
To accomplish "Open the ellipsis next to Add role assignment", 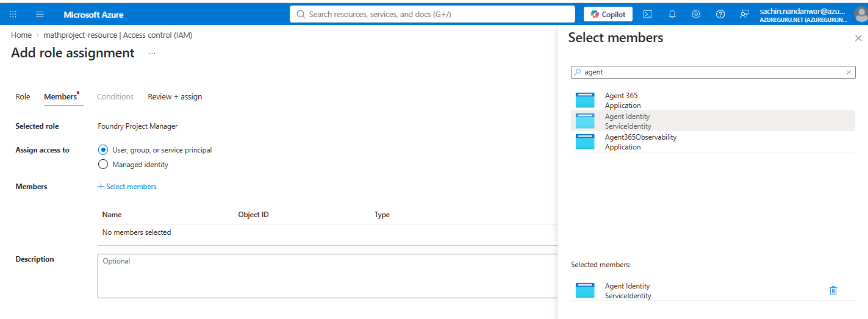I will tap(152, 53).
